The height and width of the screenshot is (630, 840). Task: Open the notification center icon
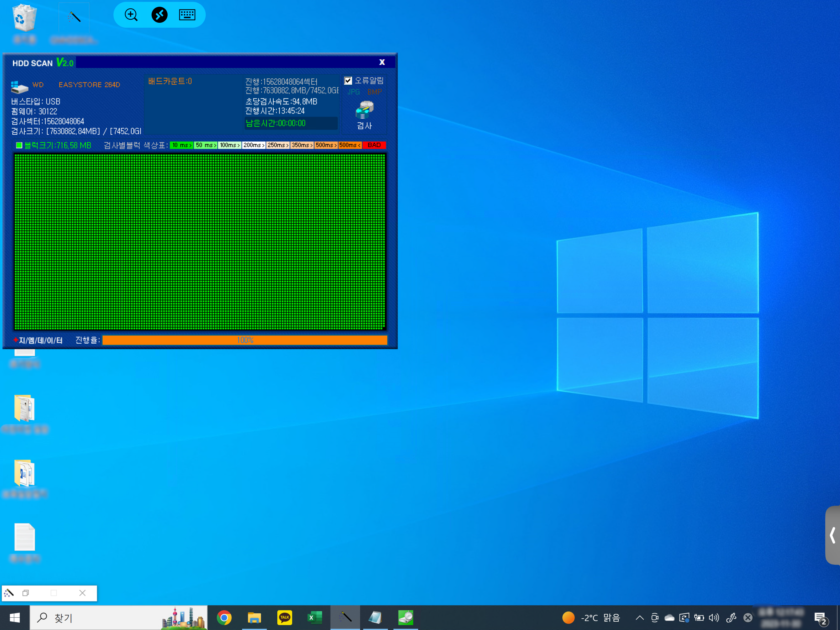[x=820, y=618]
